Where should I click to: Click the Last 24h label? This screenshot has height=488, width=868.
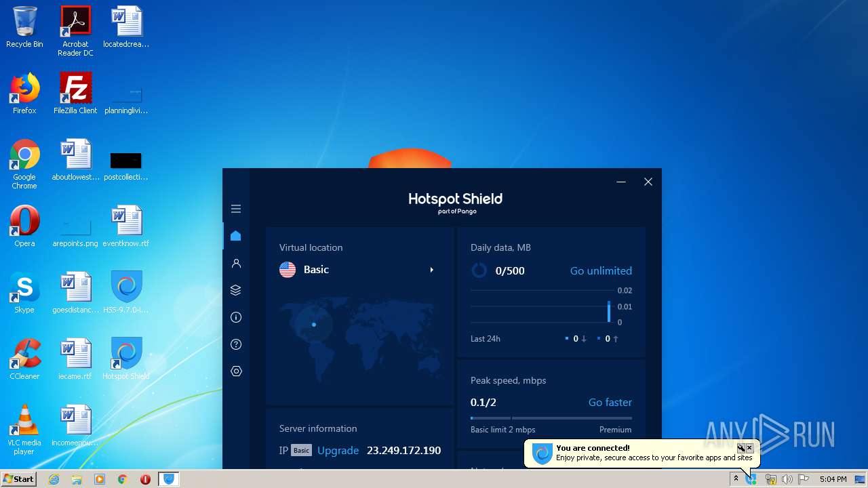point(486,338)
